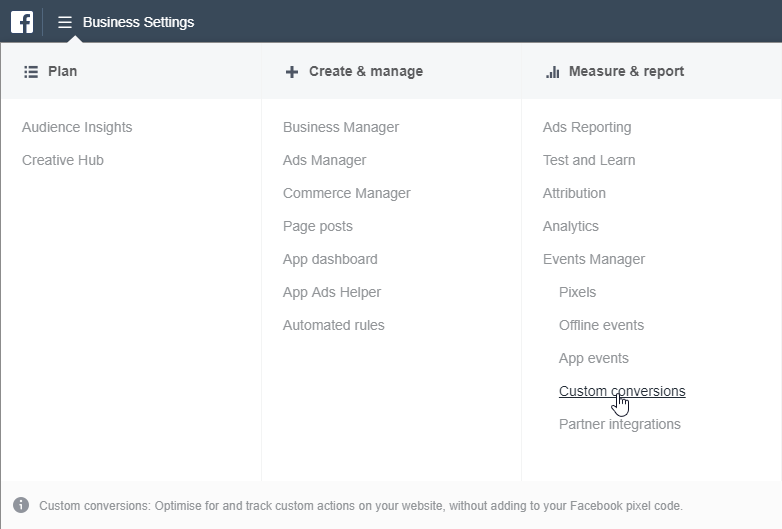
Task: Open Events Manager
Action: 593,259
